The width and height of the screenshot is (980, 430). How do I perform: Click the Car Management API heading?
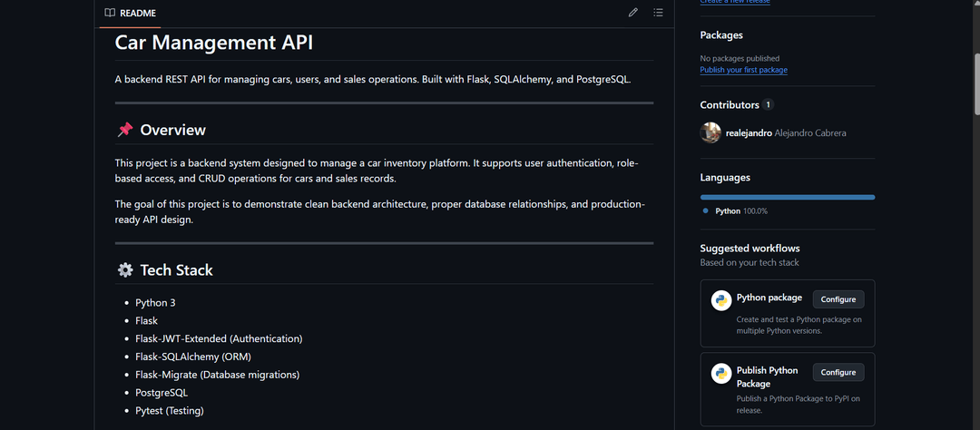[x=214, y=44]
